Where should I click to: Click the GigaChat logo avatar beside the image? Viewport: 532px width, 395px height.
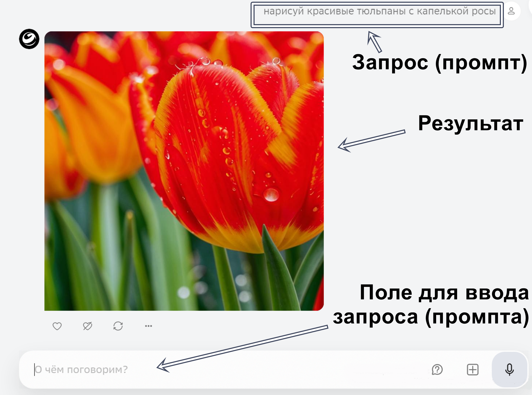(x=29, y=39)
